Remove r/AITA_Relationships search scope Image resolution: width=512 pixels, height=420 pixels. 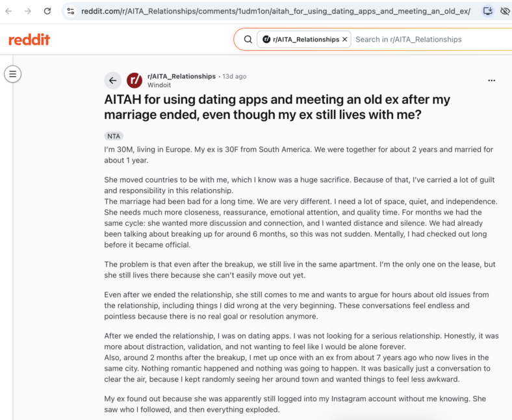tap(344, 40)
